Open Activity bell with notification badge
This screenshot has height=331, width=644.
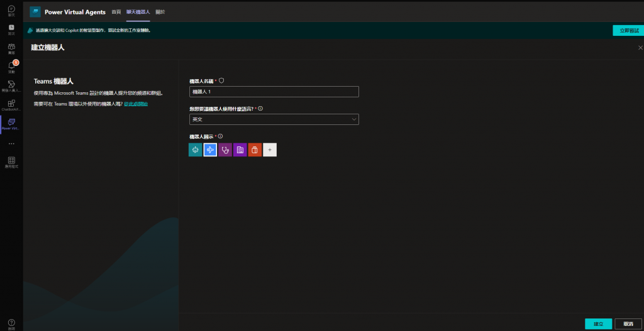pyautogui.click(x=11, y=67)
